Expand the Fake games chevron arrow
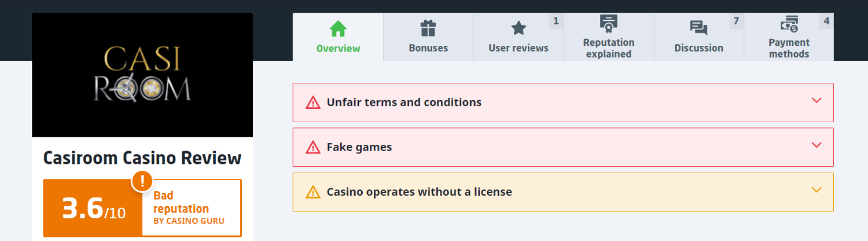This screenshot has width=868, height=241. tap(816, 145)
